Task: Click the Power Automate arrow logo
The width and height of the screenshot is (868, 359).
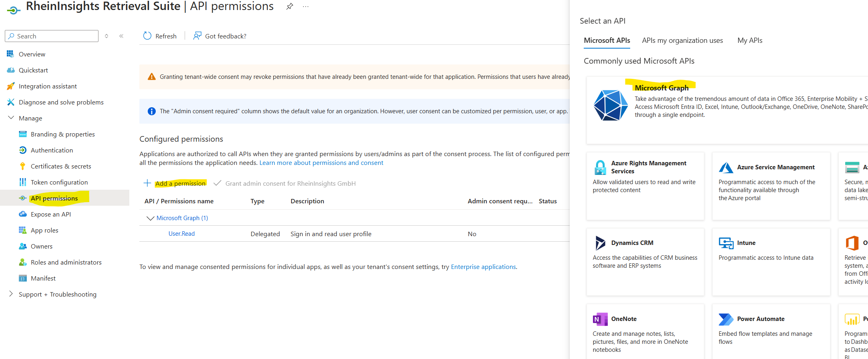Action: [726, 319]
